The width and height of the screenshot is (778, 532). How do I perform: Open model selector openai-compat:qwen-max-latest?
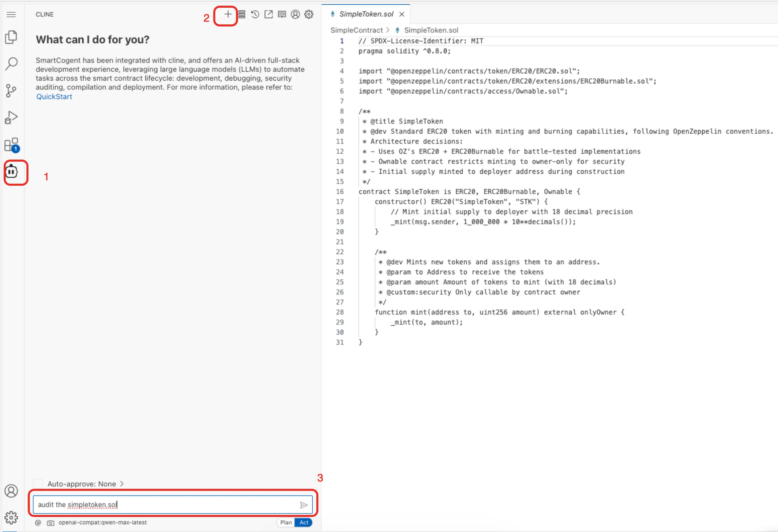coord(102,522)
